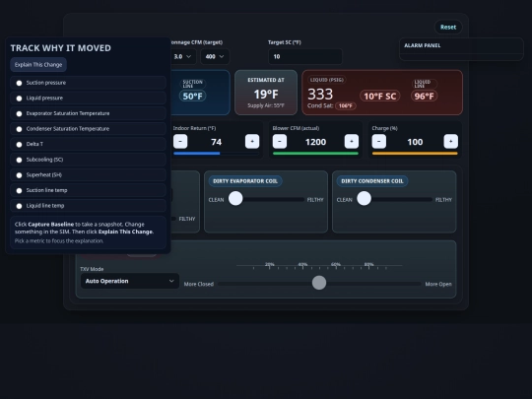Click the Dirty Evaporator Coil slider handle
532x399 pixels.
click(x=235, y=198)
